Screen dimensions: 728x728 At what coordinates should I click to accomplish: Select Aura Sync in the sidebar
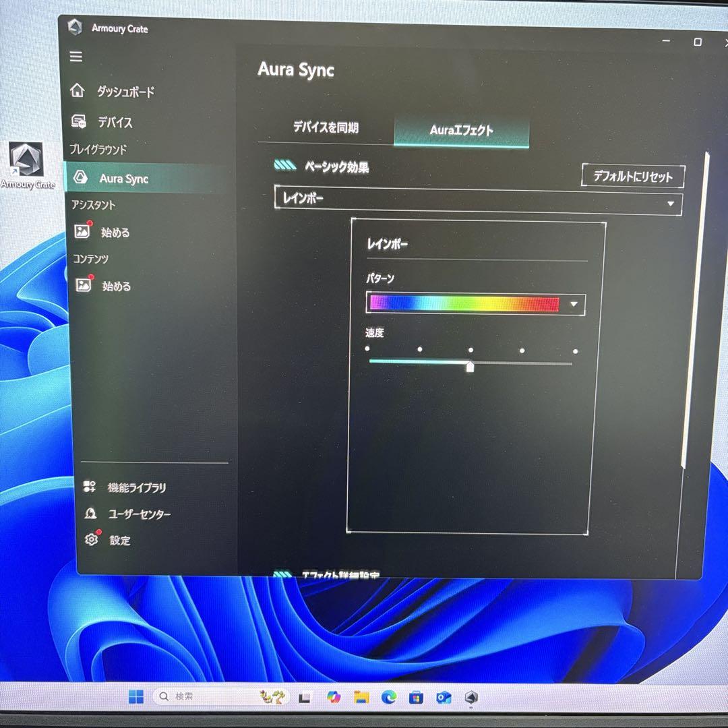click(x=146, y=178)
